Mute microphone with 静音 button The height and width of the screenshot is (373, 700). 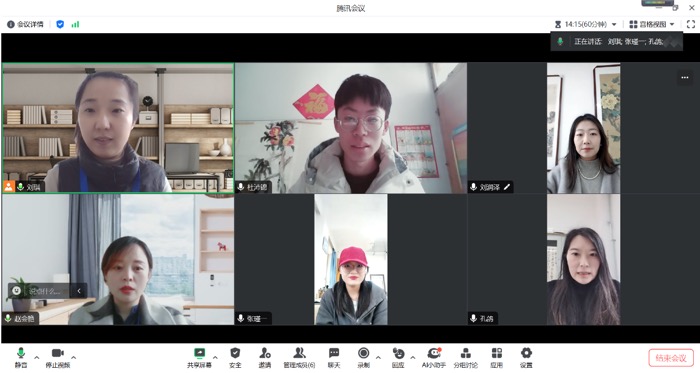(x=21, y=357)
